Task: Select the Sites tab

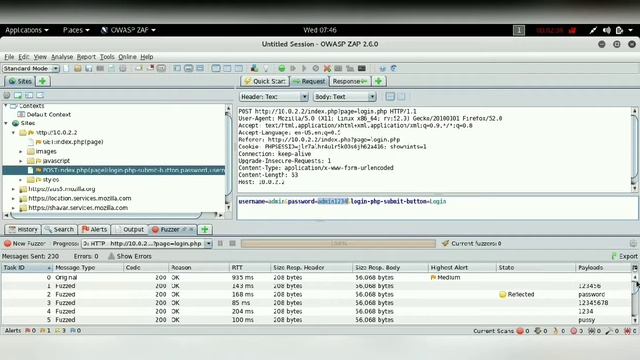Action: (x=20, y=81)
